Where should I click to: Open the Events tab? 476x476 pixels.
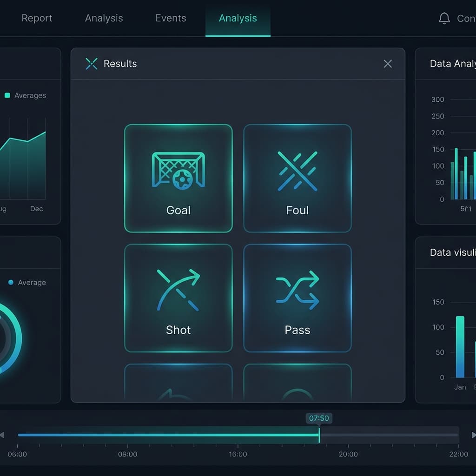(x=171, y=18)
